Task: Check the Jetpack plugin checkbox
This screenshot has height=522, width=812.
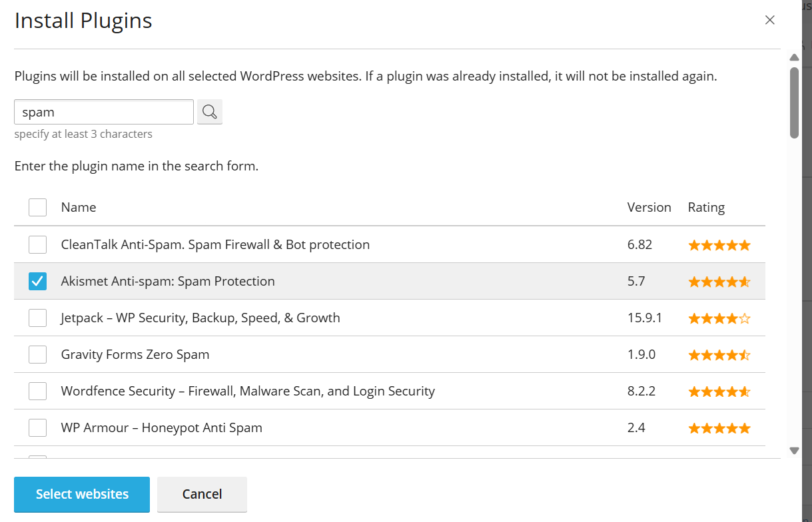Action: tap(38, 318)
